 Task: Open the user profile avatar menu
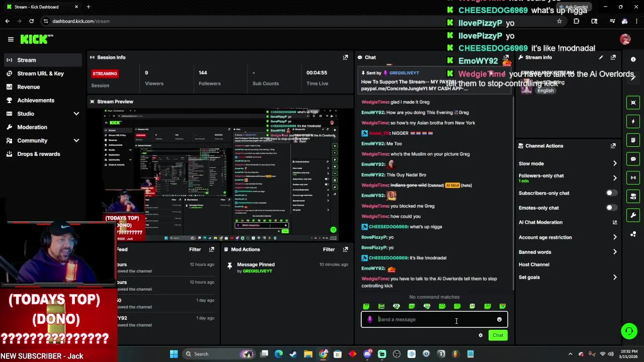click(x=625, y=39)
